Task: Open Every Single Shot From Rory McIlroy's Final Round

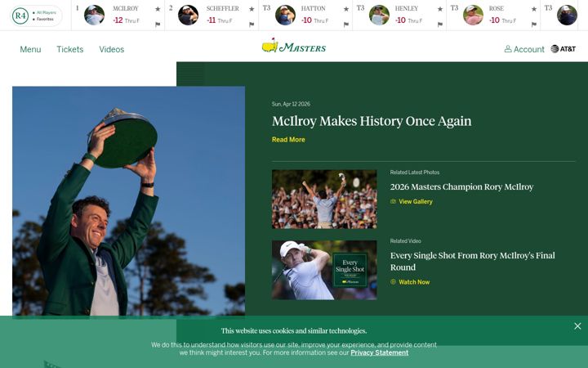Action: pyautogui.click(x=473, y=262)
